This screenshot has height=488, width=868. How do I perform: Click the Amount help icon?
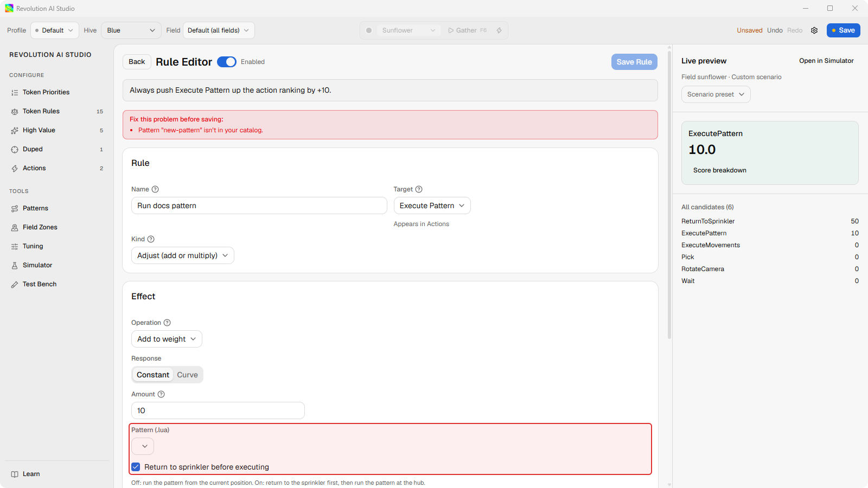(x=161, y=394)
